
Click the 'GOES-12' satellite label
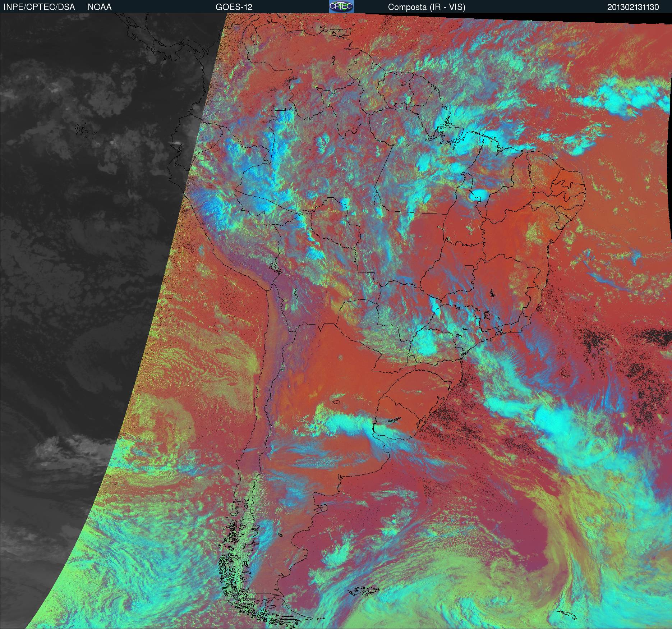point(234,7)
